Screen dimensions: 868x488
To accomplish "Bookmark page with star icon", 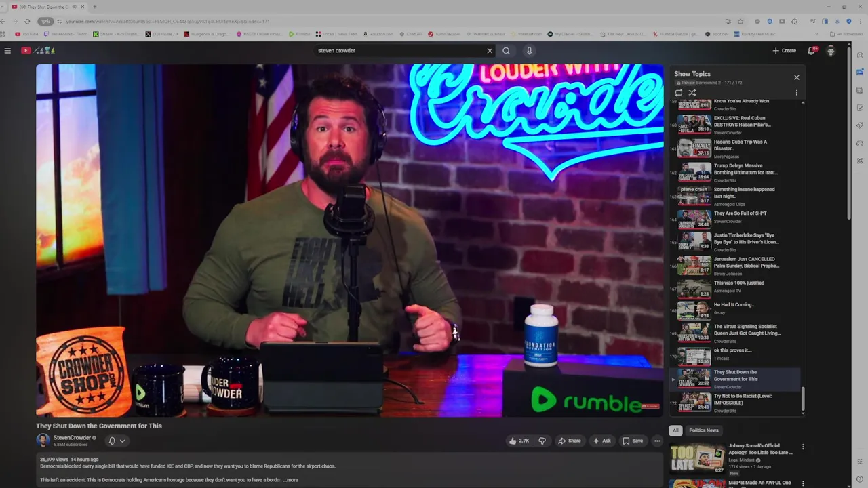I will tap(741, 21).
